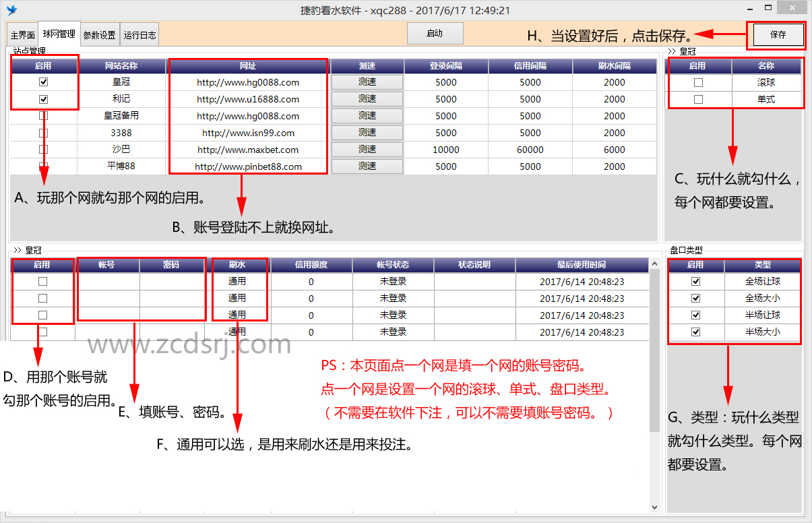Toggle the 半场大小 type checkbox
The width and height of the screenshot is (812, 523).
[x=696, y=332]
